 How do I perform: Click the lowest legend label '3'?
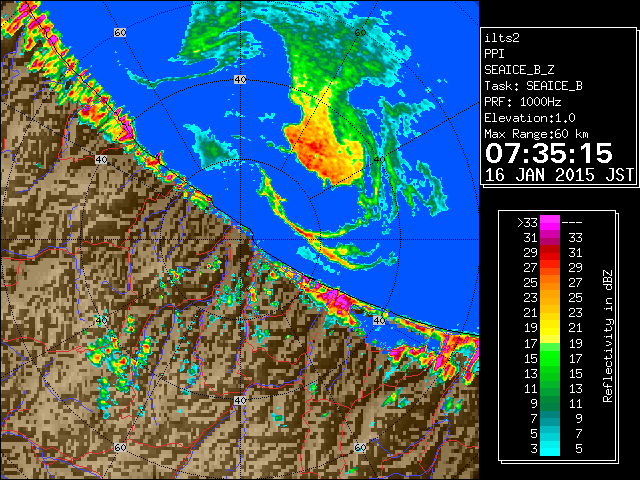click(534, 449)
